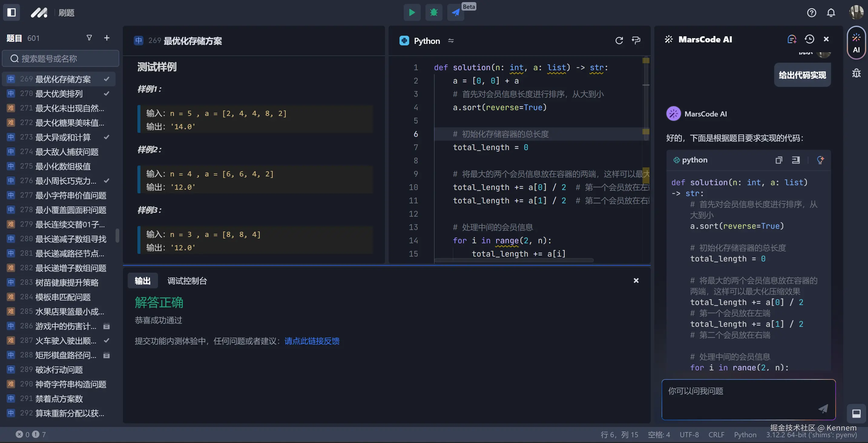Click the plus to add problem
The image size is (868, 443).
(x=107, y=38)
